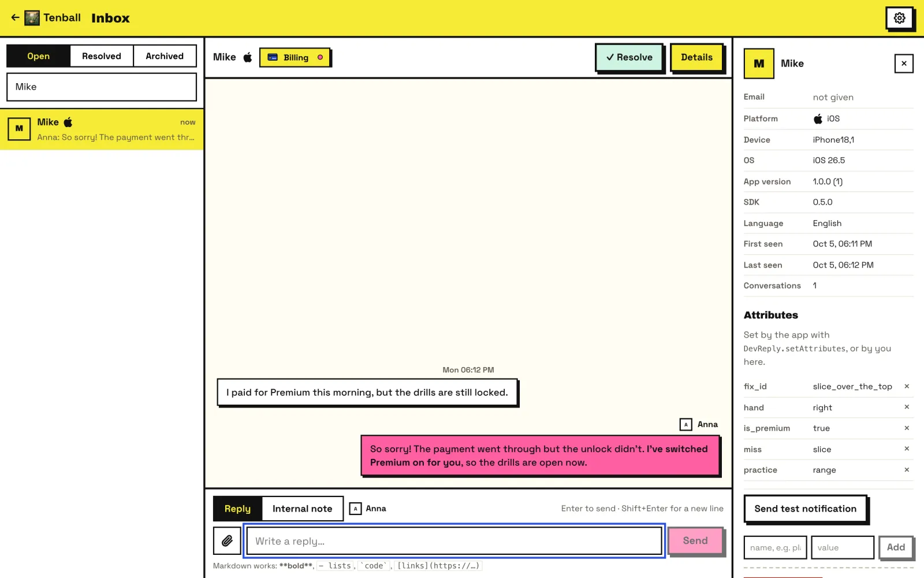This screenshot has width=924, height=578.
Task: Resolve the conversation with Mike
Action: click(629, 57)
